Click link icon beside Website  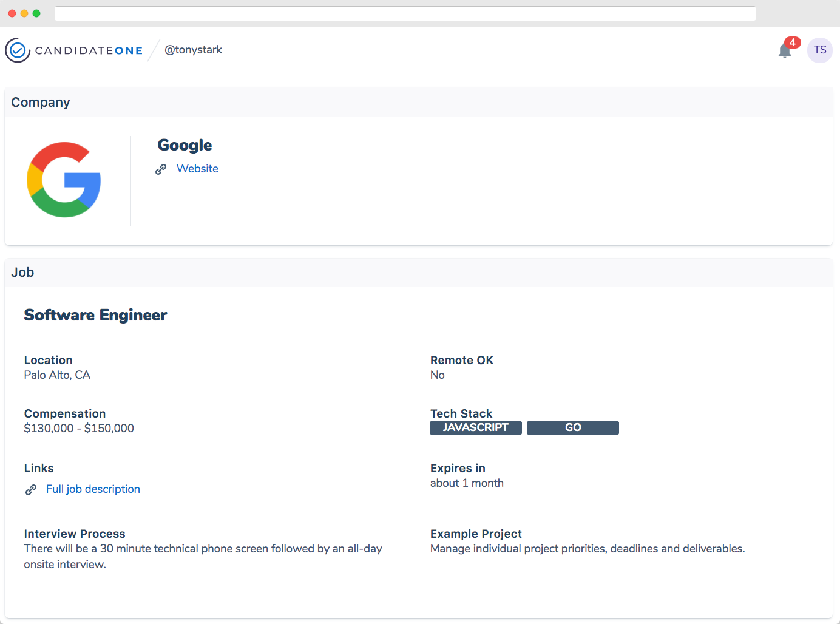click(x=161, y=169)
